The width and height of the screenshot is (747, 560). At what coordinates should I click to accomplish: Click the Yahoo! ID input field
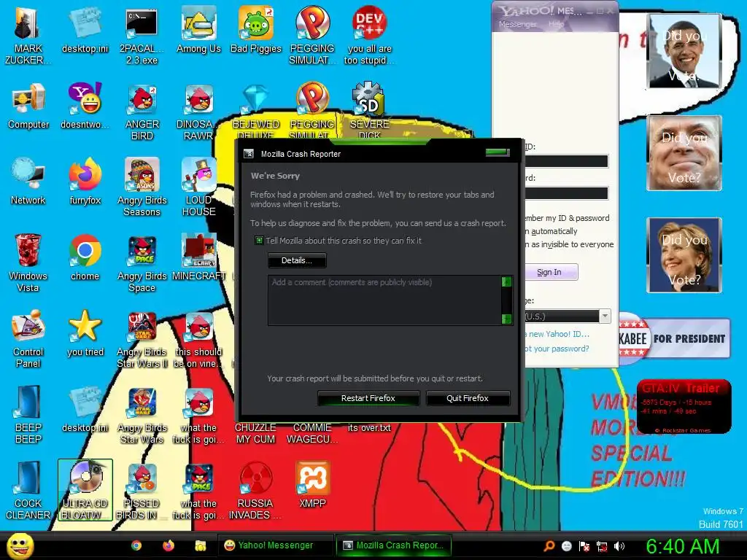(x=566, y=161)
